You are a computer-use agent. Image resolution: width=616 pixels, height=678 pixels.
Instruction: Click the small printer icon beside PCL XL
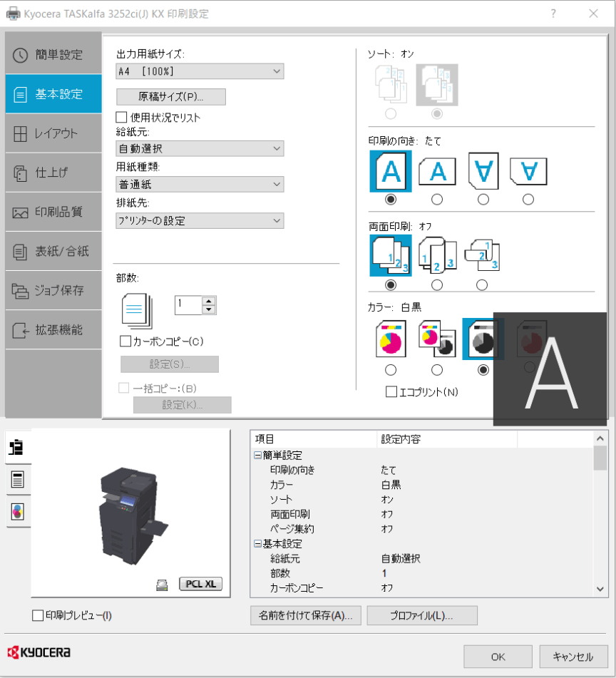coord(162,585)
